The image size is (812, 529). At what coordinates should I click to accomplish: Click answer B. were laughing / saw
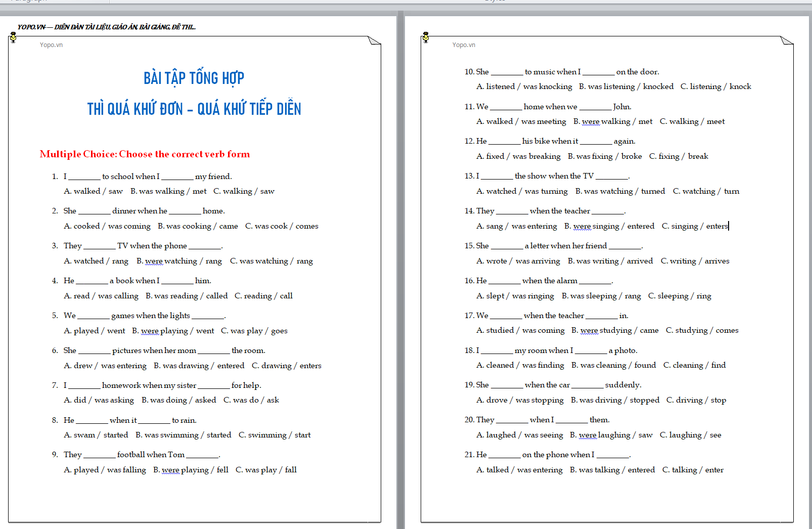(x=611, y=435)
